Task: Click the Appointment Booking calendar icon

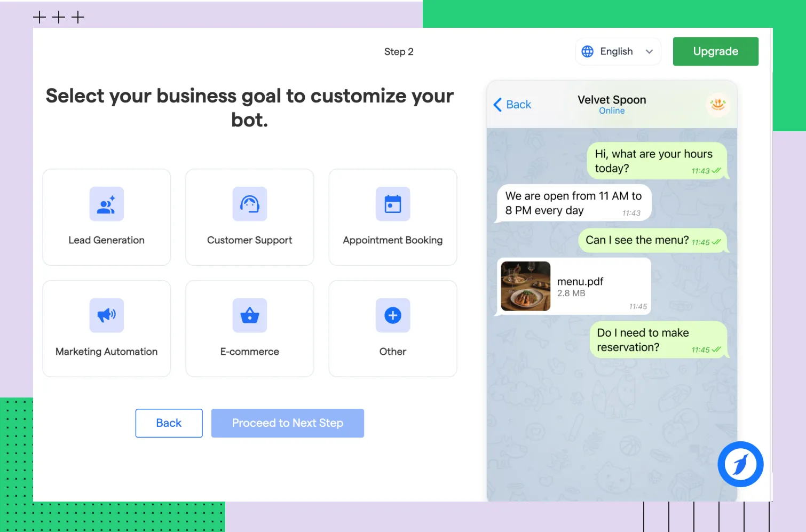Action: point(392,204)
